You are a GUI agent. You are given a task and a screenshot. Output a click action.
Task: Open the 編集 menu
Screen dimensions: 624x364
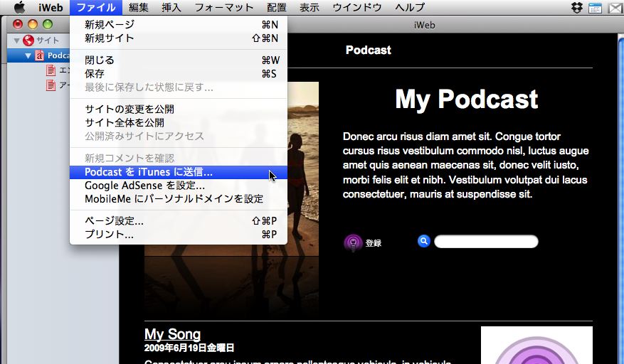[139, 8]
